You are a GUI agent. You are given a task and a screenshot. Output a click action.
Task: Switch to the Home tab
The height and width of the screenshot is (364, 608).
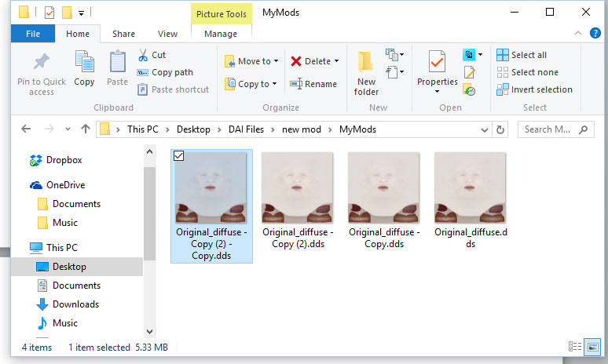tap(78, 34)
